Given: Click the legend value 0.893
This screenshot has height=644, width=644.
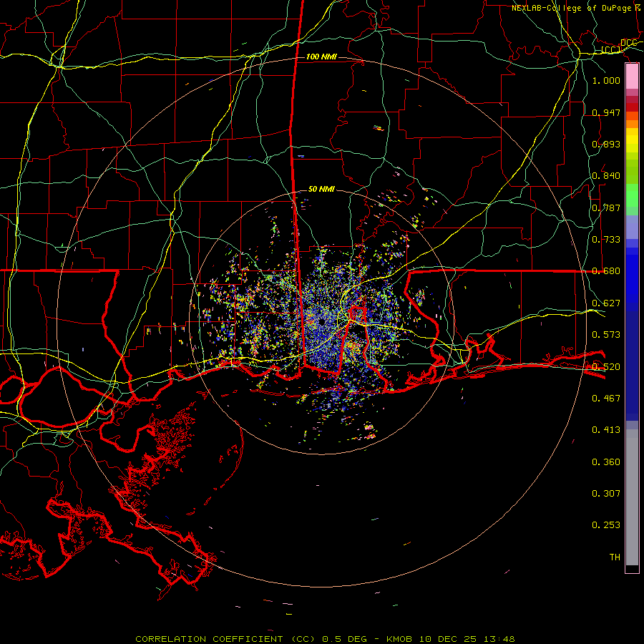Looking at the screenshot, I should tap(606, 144).
